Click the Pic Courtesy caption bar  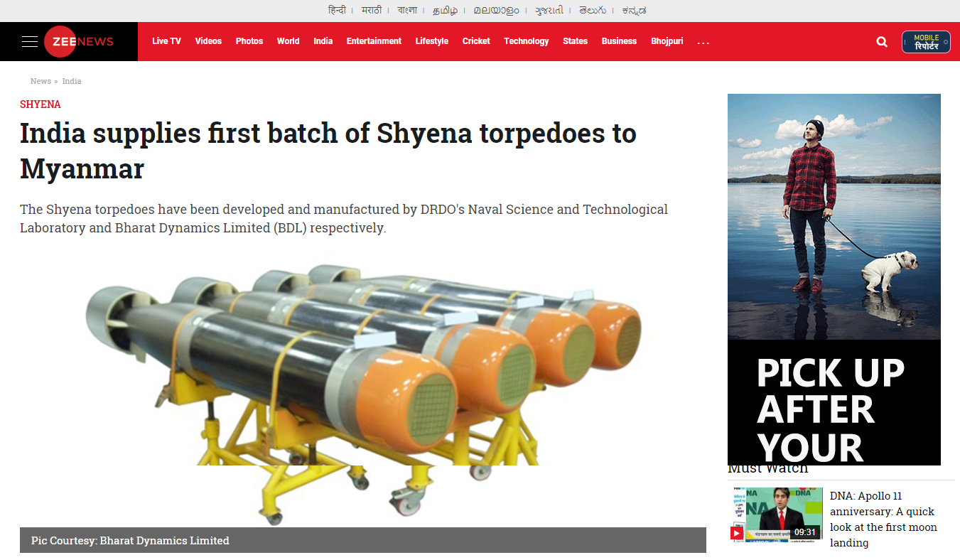(x=363, y=540)
